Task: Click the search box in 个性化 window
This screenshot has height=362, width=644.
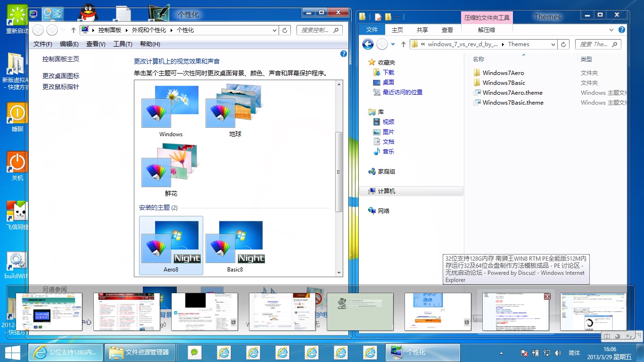Action: click(x=319, y=30)
